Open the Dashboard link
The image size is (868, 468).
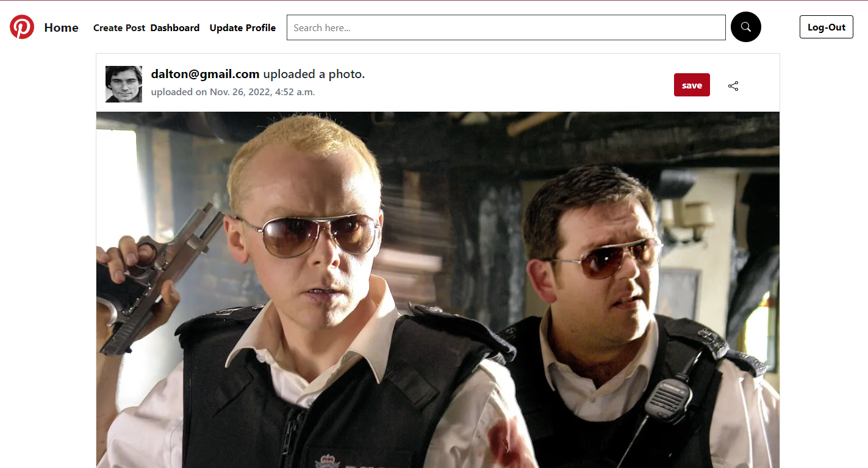point(175,28)
